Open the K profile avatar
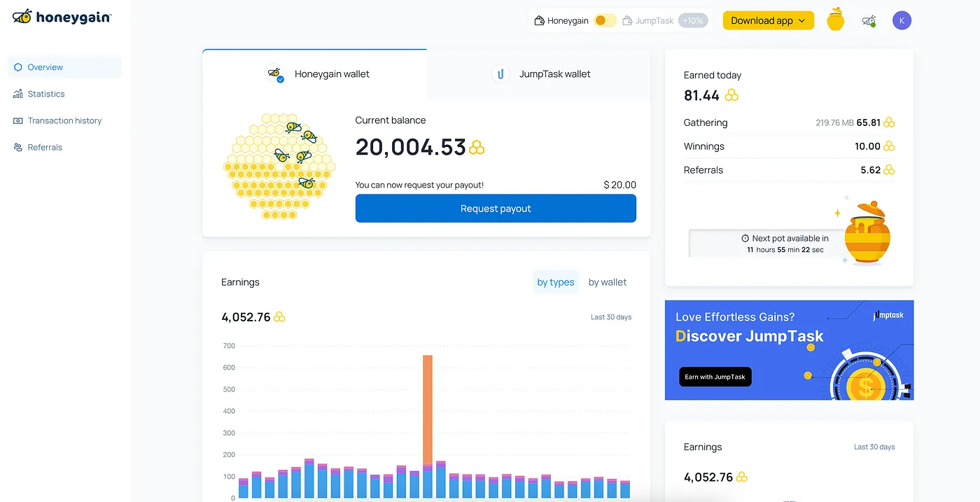 [x=902, y=20]
